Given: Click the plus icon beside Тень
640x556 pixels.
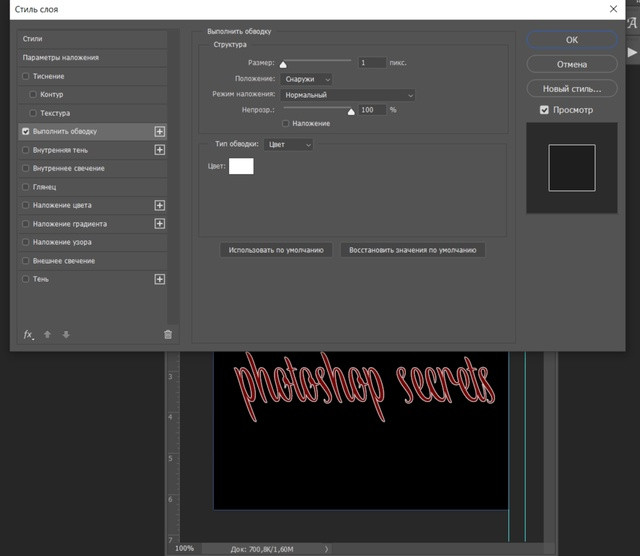Looking at the screenshot, I should pos(160,279).
